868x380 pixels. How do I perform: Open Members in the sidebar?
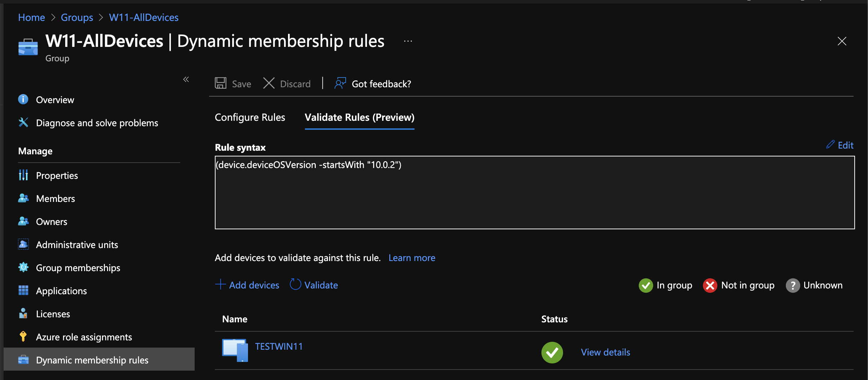56,199
